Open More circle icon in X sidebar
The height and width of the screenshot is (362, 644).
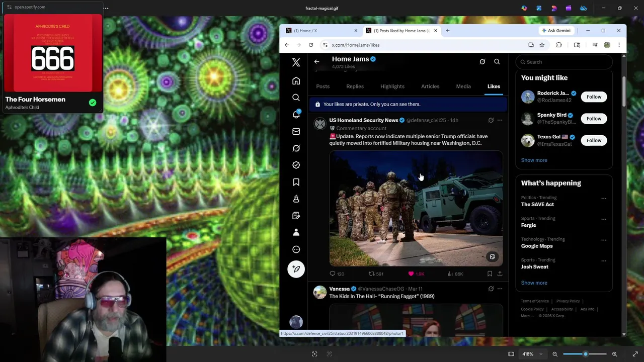tap(296, 249)
